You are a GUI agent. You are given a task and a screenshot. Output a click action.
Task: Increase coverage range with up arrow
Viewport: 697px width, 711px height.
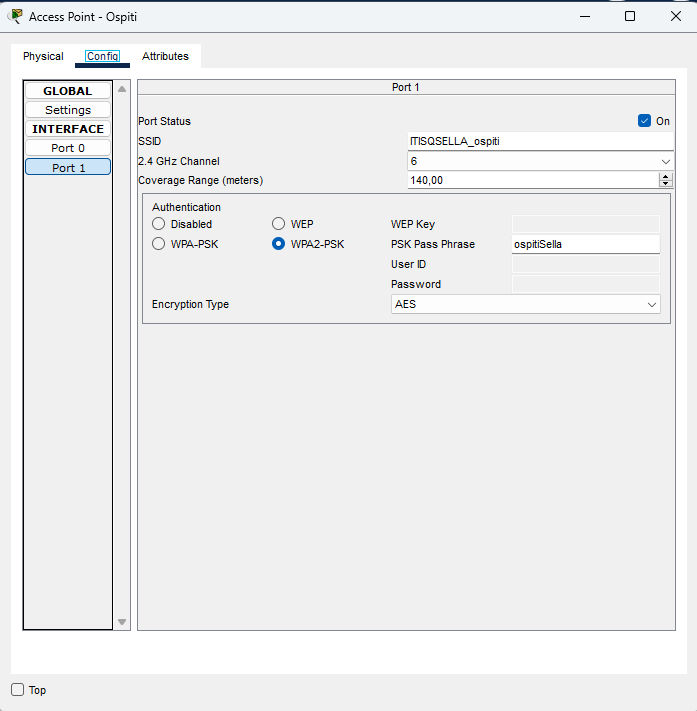[666, 176]
